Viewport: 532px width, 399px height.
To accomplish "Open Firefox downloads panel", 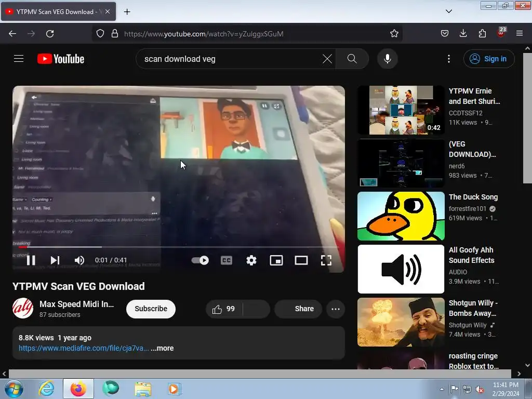I will 463,34.
